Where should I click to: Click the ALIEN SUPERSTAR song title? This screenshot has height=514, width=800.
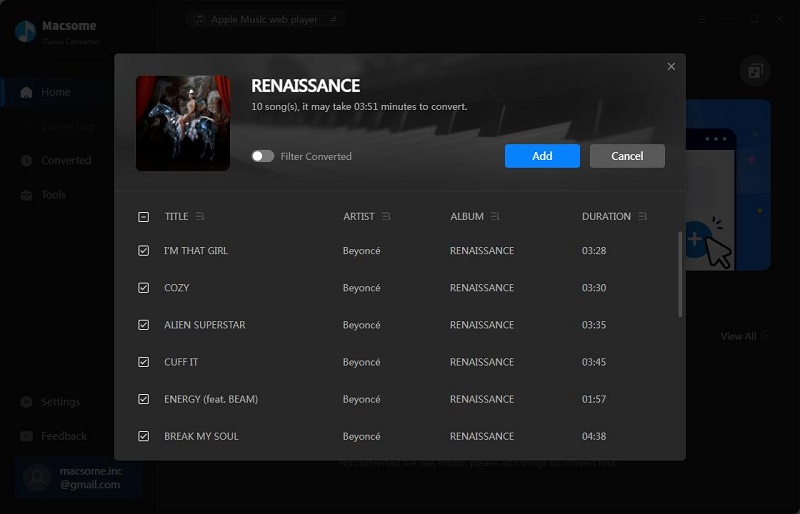[205, 325]
